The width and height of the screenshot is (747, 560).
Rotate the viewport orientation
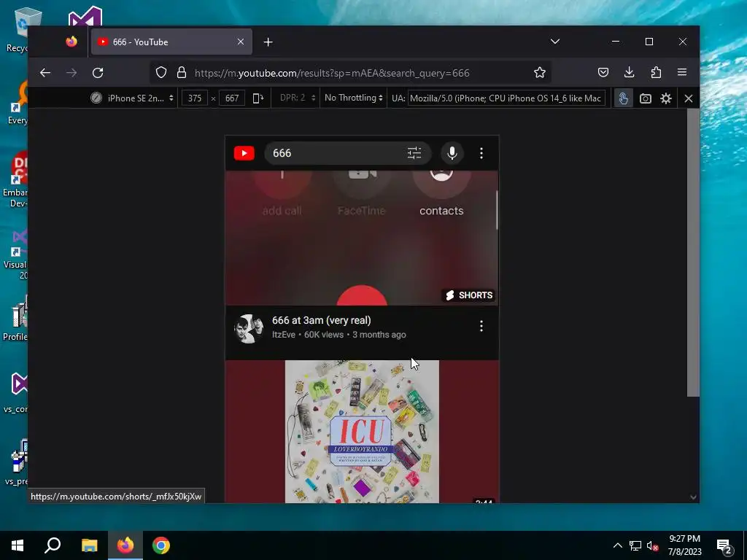[x=258, y=98]
